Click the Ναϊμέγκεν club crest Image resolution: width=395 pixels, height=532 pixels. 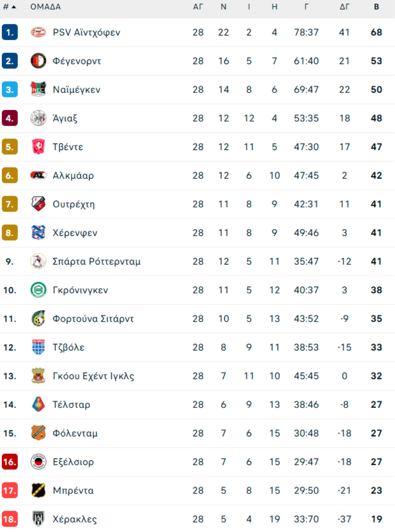coord(38,89)
